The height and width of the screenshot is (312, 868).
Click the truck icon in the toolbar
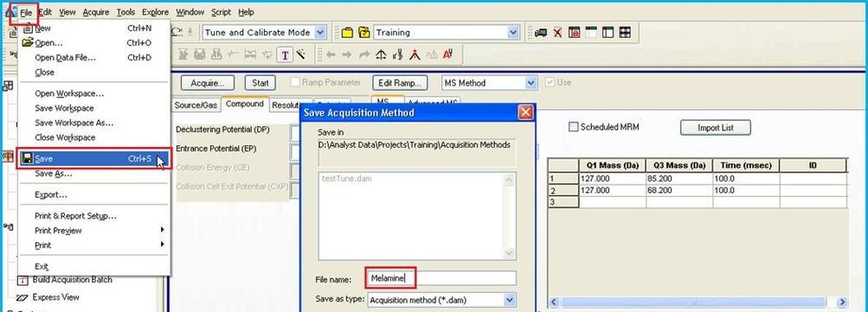coord(541,33)
